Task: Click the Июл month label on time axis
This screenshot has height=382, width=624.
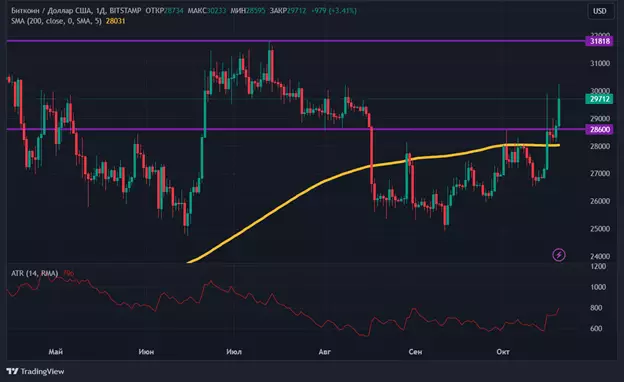Action: click(234, 352)
